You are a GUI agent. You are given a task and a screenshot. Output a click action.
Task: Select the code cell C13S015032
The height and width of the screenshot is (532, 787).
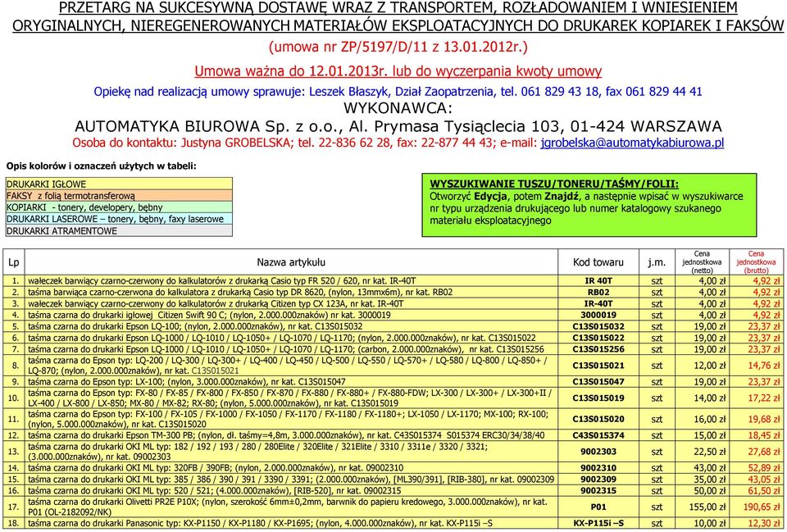[598, 326]
